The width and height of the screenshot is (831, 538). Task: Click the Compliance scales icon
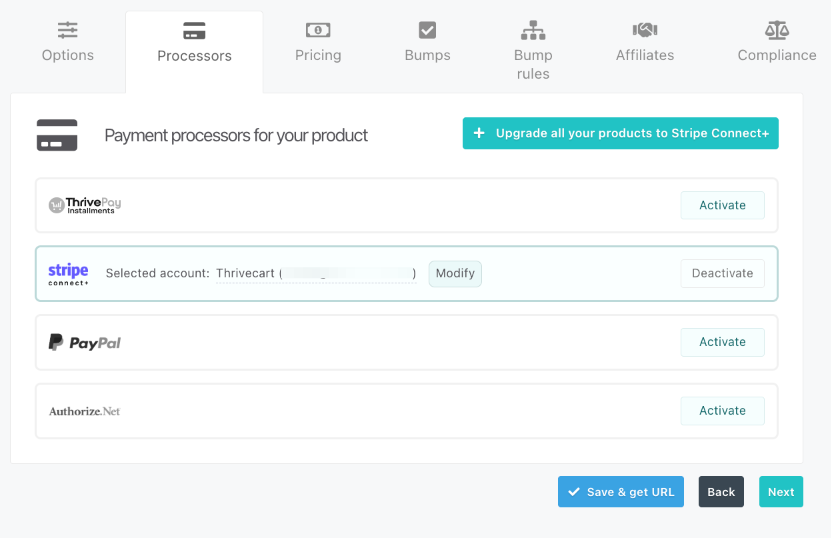click(777, 30)
